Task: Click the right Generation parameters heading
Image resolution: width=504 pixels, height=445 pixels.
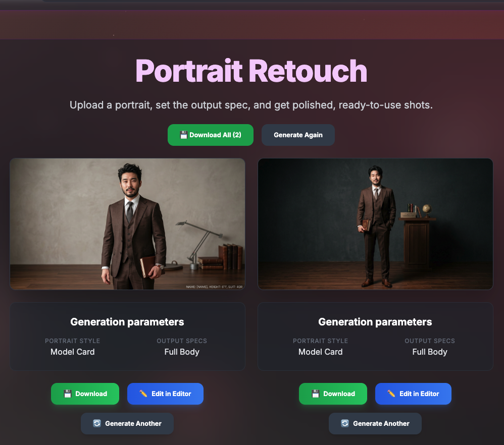Action: 375,322
